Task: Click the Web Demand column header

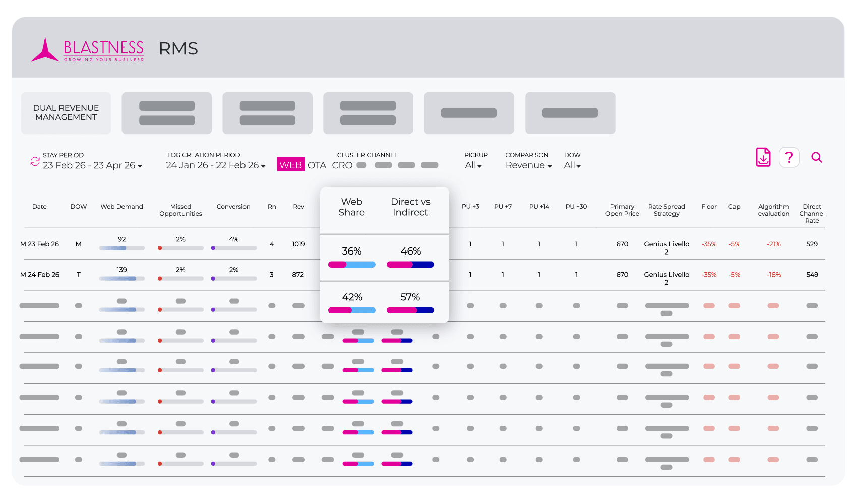Action: coord(121,207)
